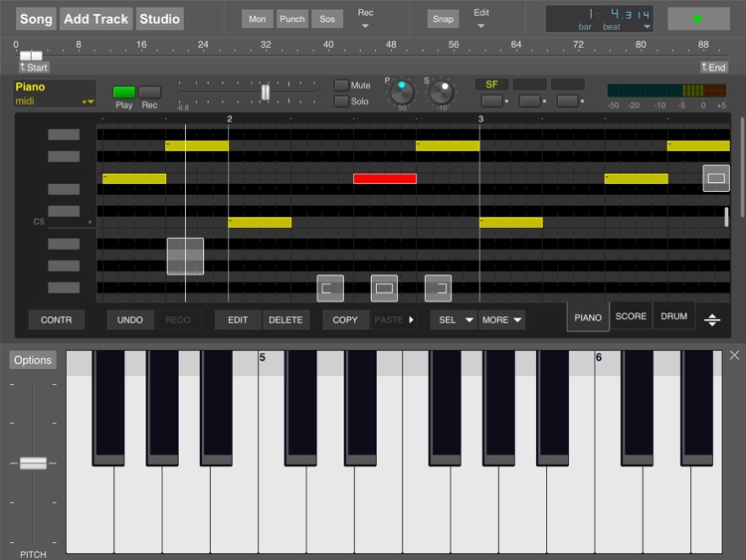Enable the Mon monitor toggle
Viewport: 746px width, 560px height.
[257, 19]
